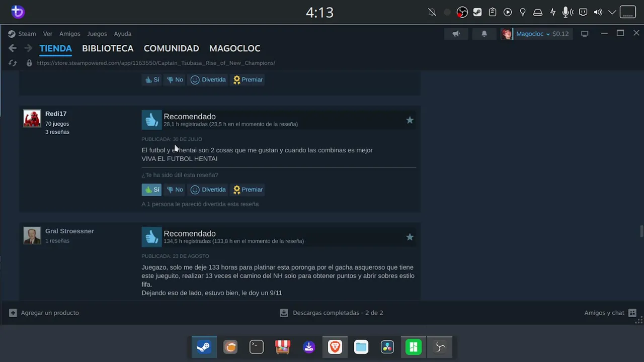The image size is (644, 362).
Task: Click the OBS recording tray icon
Action: point(462,12)
